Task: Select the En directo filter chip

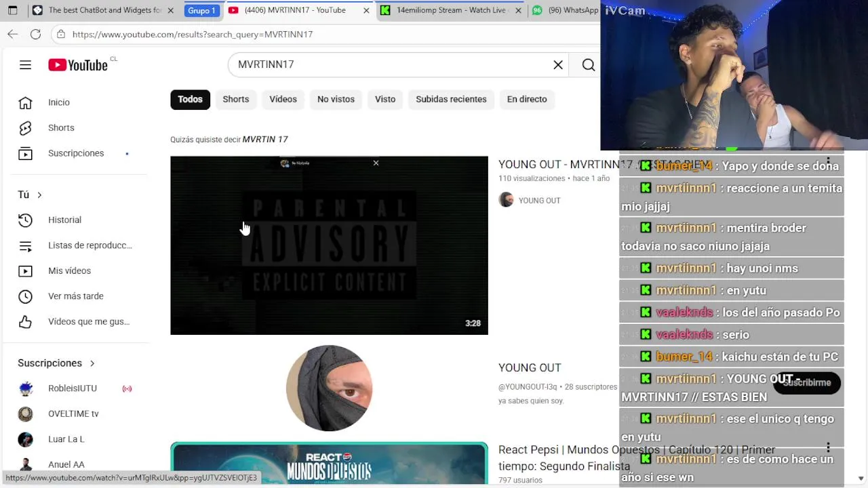Action: click(527, 99)
